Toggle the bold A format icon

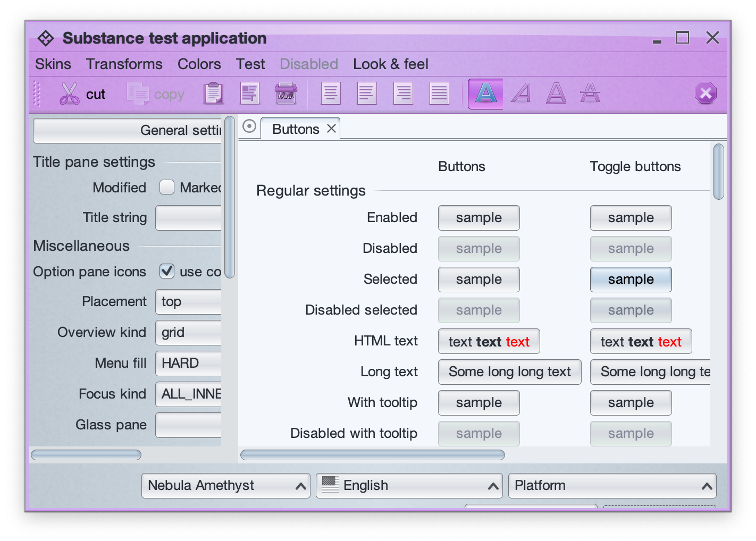(x=485, y=94)
